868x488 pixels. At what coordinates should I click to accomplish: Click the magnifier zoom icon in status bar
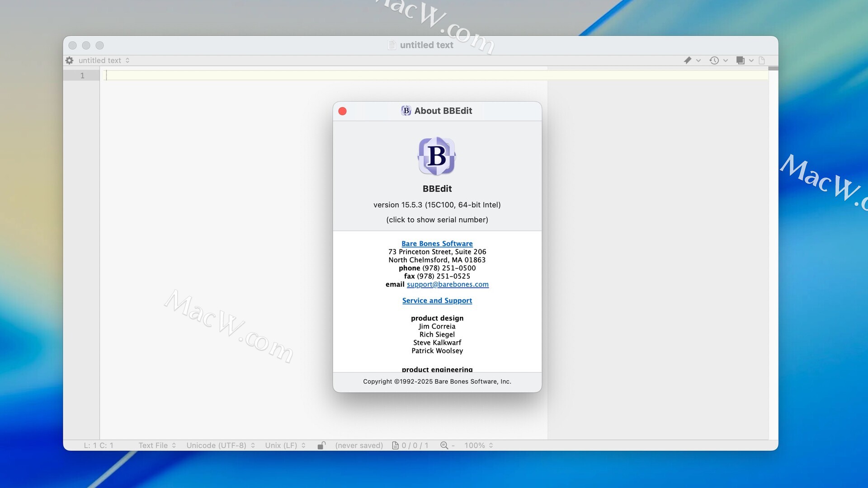pyautogui.click(x=444, y=446)
